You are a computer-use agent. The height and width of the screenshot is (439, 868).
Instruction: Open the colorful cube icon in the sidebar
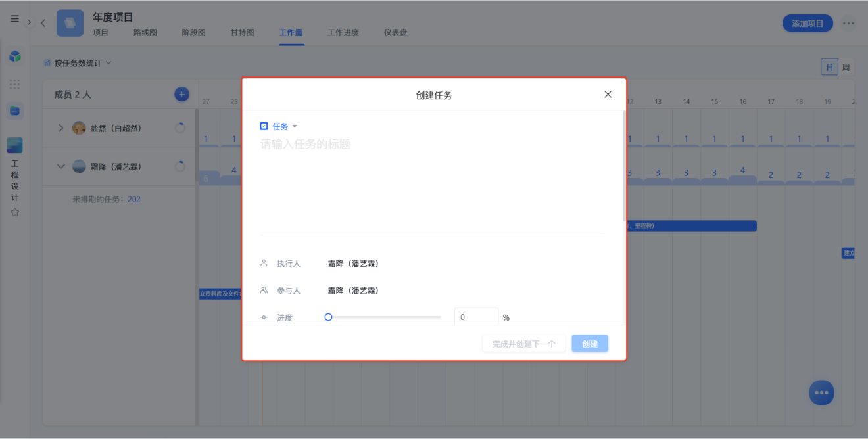(15, 57)
